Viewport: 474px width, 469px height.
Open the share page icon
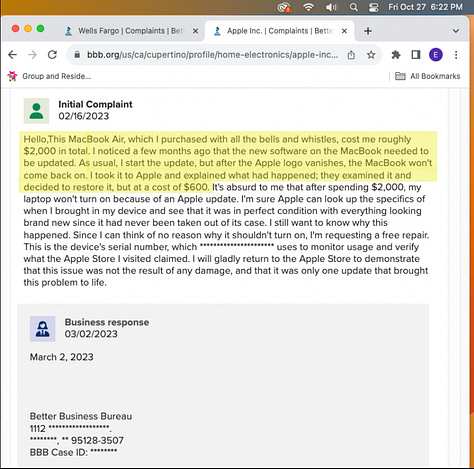[x=351, y=55]
